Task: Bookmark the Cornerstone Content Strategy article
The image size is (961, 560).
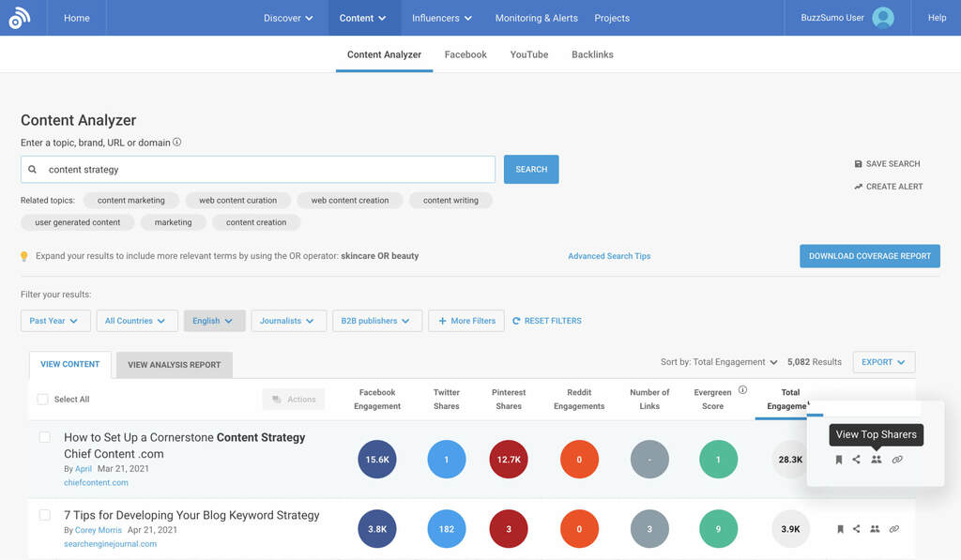Action: [x=838, y=460]
